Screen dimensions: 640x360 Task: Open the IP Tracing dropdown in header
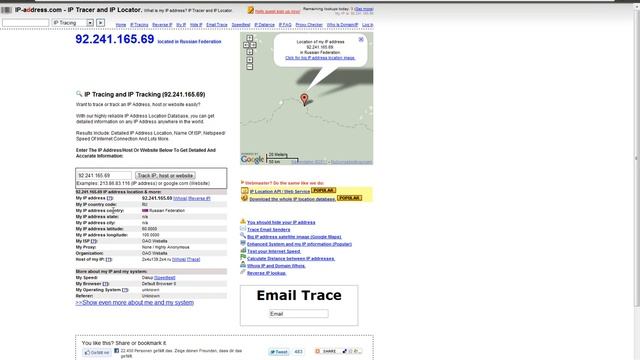[73, 23]
